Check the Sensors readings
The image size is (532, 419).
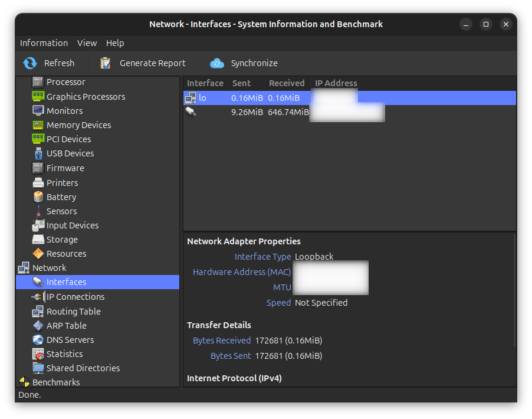pyautogui.click(x=62, y=211)
